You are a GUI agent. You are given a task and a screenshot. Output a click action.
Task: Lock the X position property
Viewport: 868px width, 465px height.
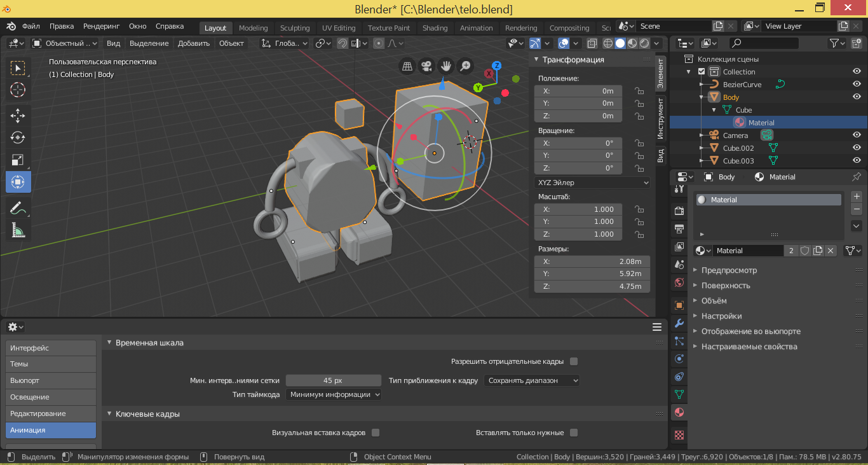639,91
